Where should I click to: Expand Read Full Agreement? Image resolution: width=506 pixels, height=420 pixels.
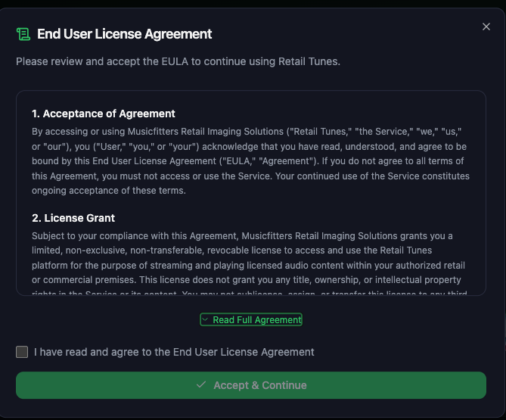(x=251, y=319)
